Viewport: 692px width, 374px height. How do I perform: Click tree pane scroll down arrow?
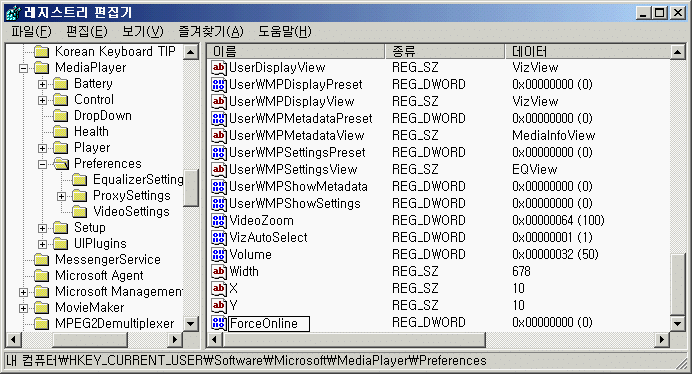[x=191, y=324]
